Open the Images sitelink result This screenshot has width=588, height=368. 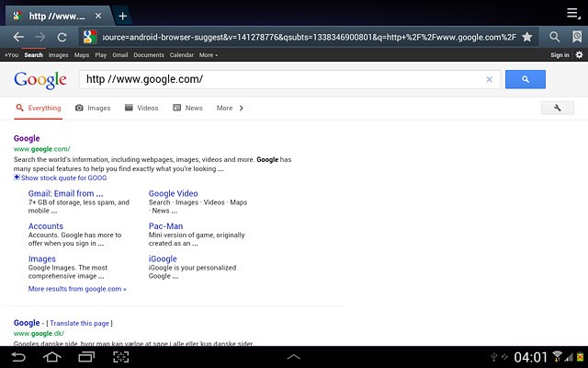(x=42, y=259)
